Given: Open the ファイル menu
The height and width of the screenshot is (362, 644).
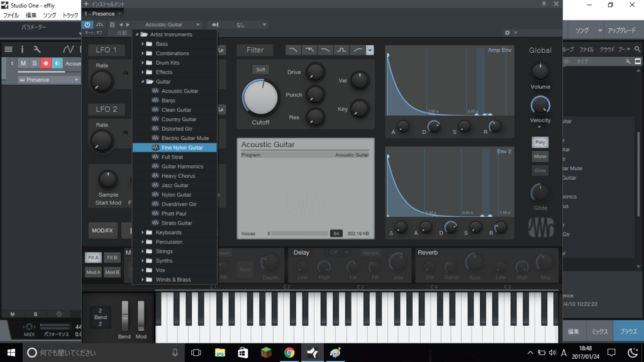Looking at the screenshot, I should [11, 15].
